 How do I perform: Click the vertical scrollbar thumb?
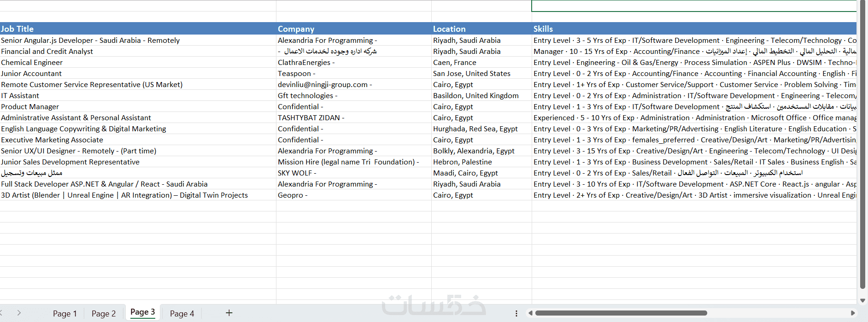862,144
